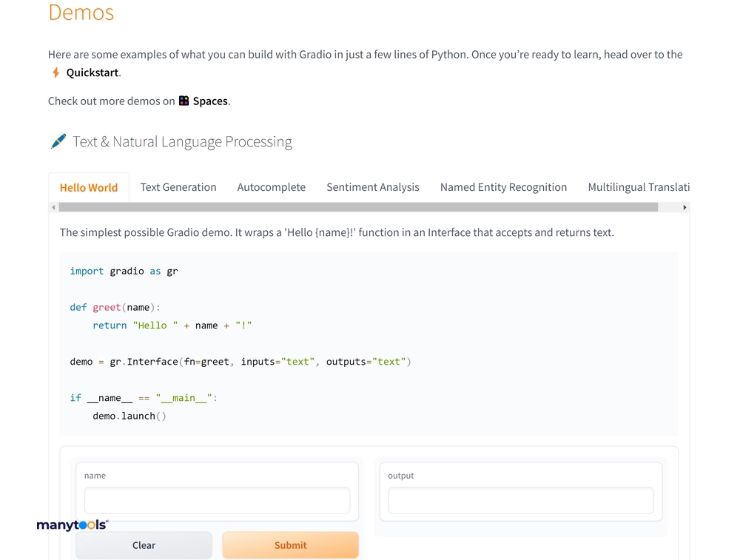
Task: Click the pen icon next to the section title
Action: (x=58, y=141)
